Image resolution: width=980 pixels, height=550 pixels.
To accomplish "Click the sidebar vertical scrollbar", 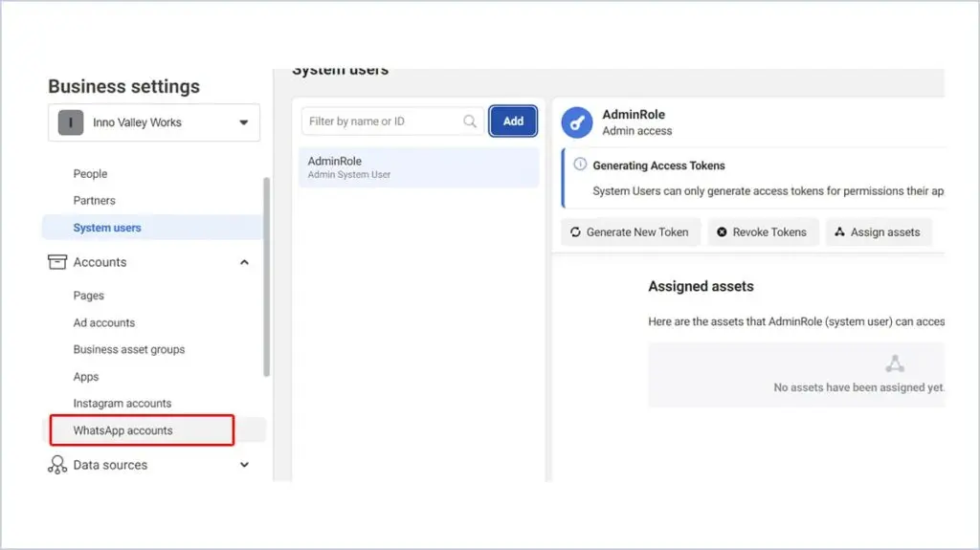I will [x=267, y=276].
